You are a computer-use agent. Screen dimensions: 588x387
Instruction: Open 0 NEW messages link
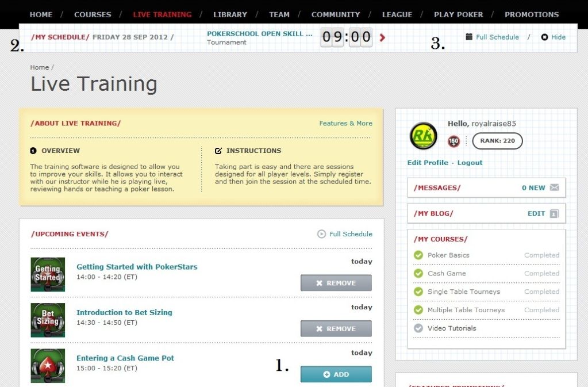(x=533, y=188)
